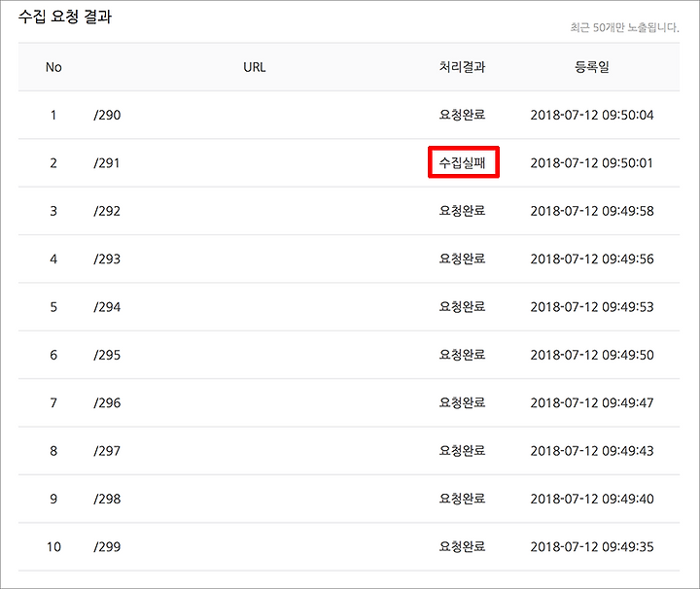Click the '최근 50개만 노출됩니다.' note
The width and height of the screenshot is (700, 589).
[x=624, y=27]
